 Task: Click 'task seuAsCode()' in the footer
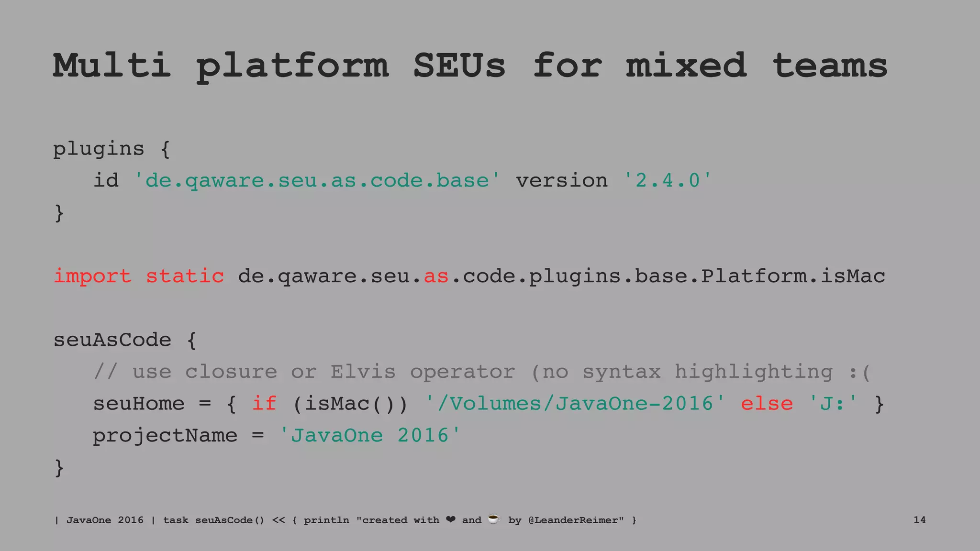click(x=213, y=520)
